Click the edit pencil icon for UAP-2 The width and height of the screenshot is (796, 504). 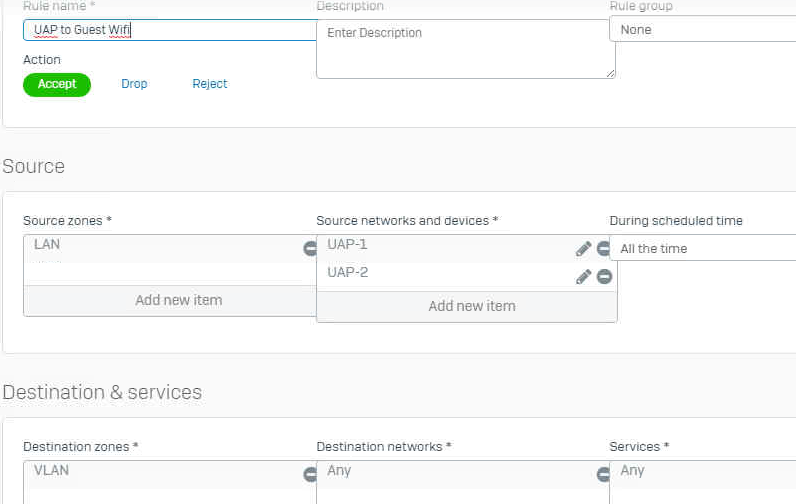pos(583,277)
